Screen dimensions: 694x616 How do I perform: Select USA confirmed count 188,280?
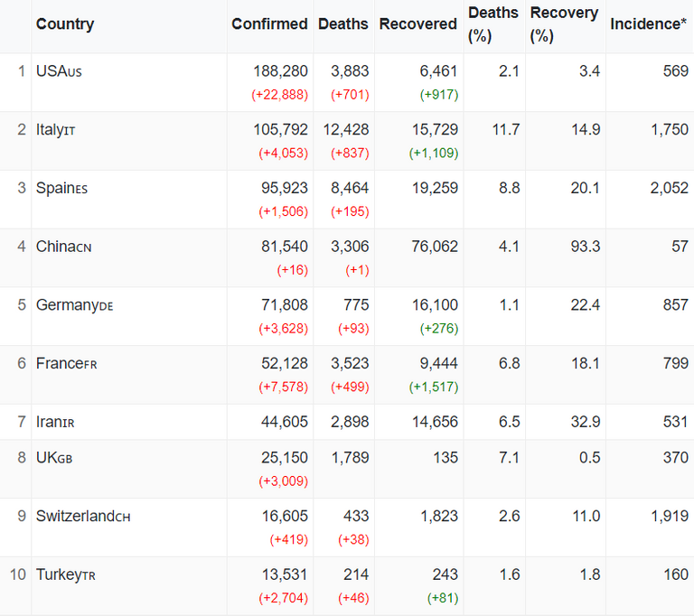tap(281, 71)
